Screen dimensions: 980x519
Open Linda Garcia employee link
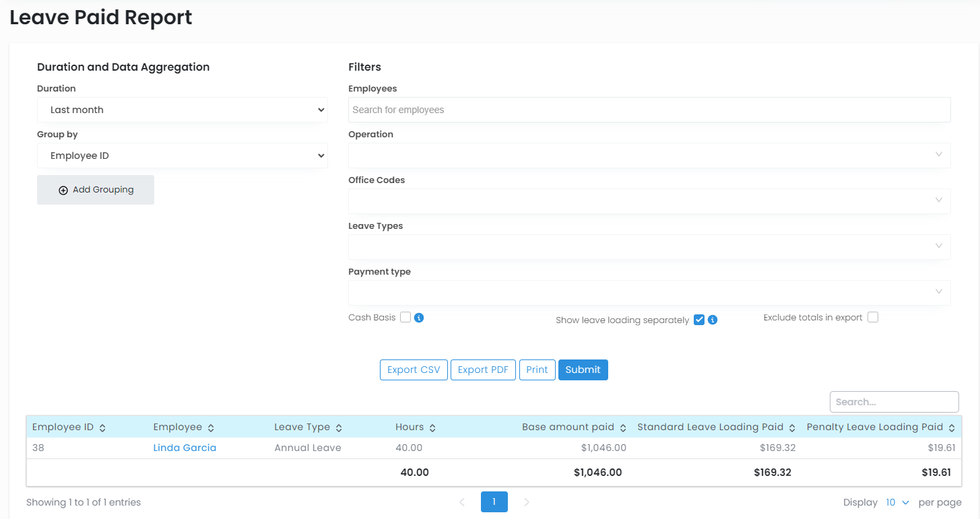tap(185, 448)
